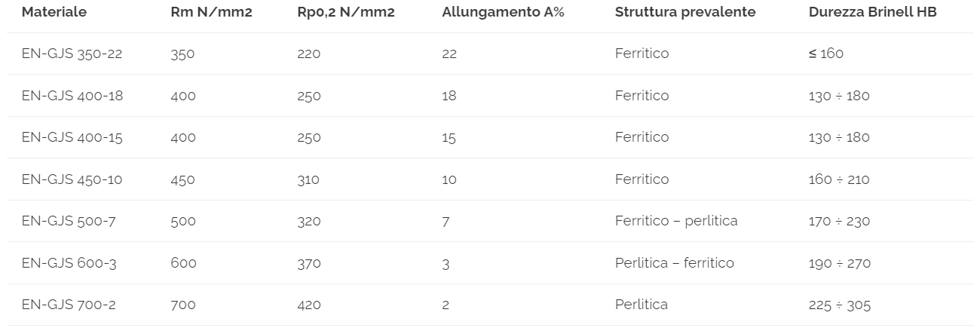This screenshot has width=980, height=331.
Task: Click the 160 ÷ 210 hardness value
Action: [x=838, y=179]
